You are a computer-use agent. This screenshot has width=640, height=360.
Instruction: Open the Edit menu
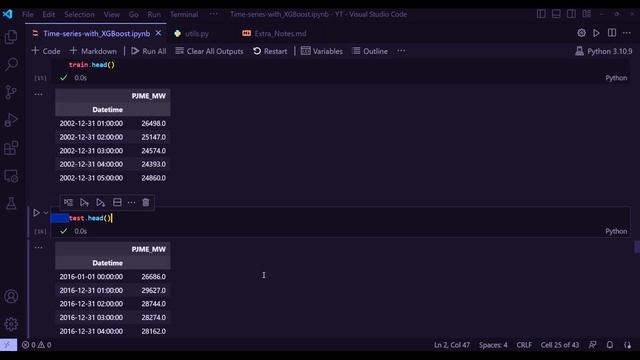[49, 14]
